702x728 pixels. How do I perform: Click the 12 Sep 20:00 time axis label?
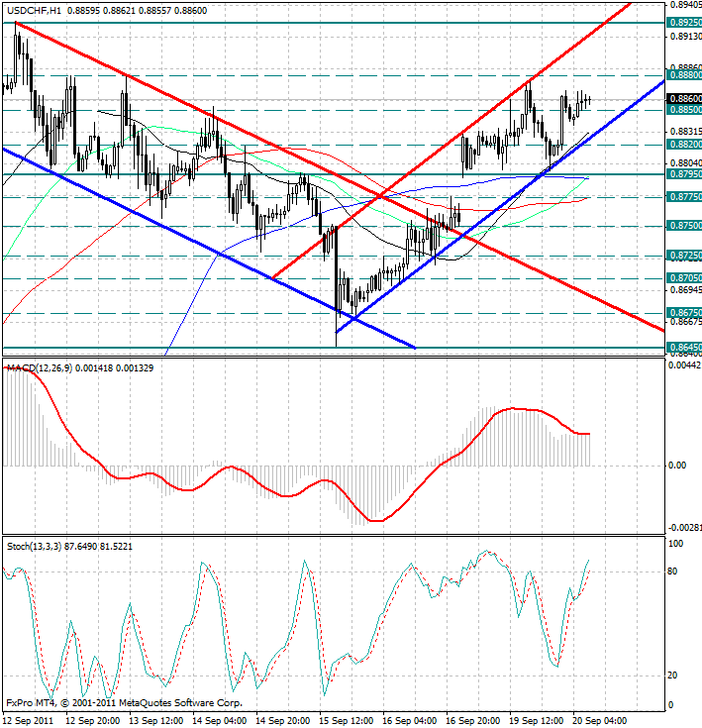92,721
